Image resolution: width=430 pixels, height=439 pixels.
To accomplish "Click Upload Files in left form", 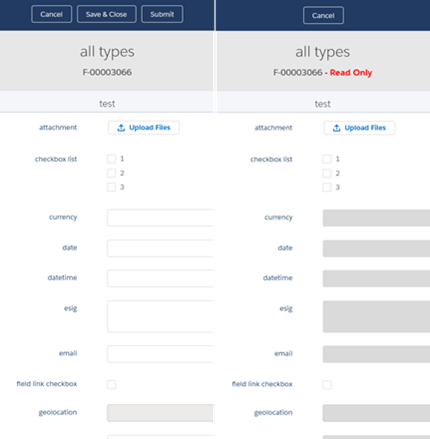I will tap(144, 128).
